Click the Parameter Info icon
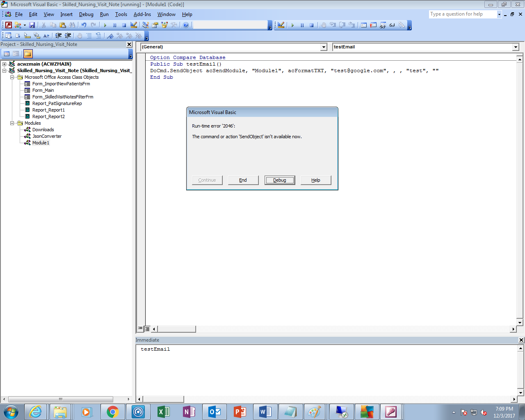 (x=37, y=36)
